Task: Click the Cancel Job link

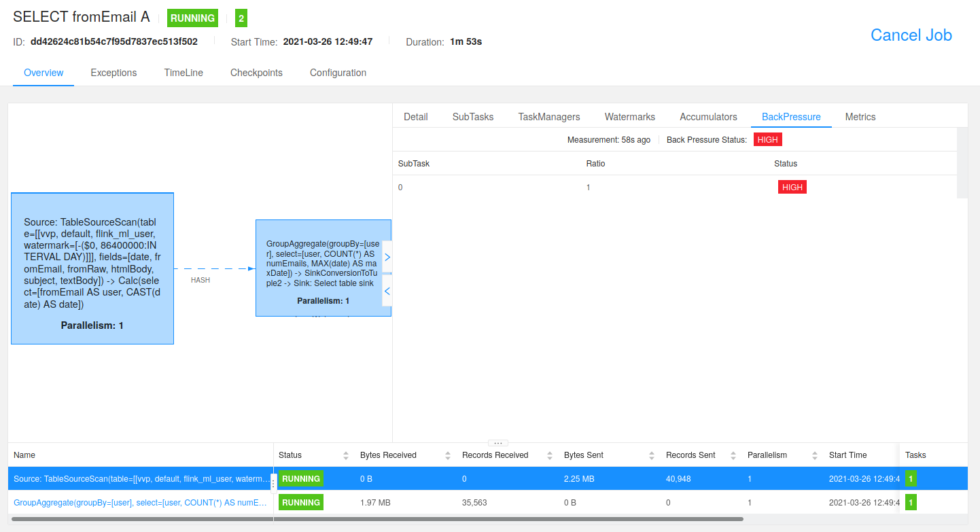Action: click(x=911, y=35)
